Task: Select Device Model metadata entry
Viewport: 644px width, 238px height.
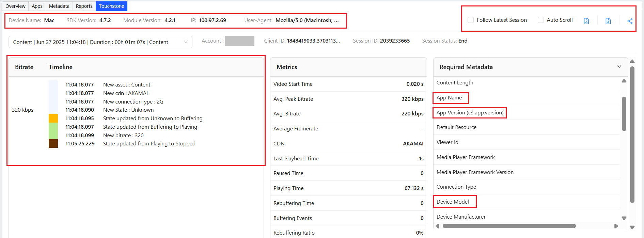Action: coord(453,202)
